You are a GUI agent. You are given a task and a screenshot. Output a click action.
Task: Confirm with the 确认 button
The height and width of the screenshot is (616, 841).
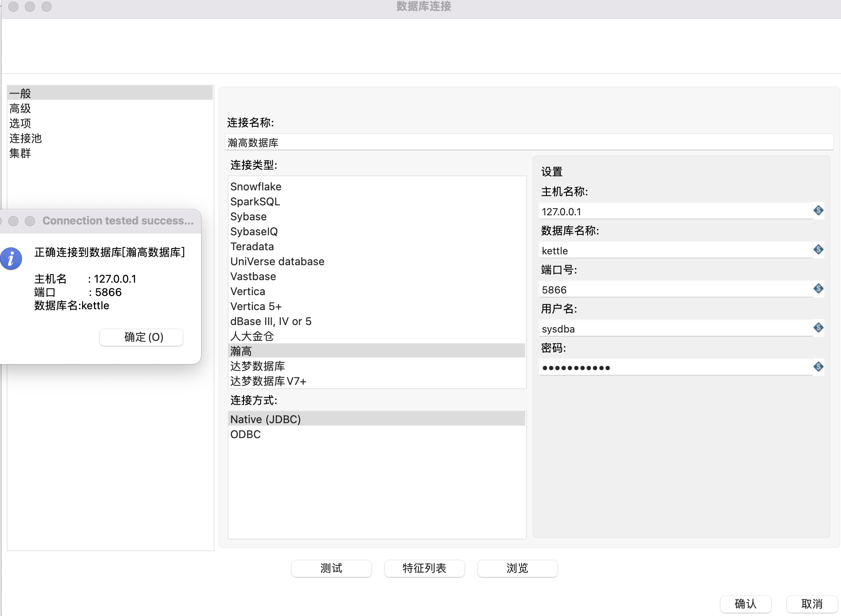[x=745, y=604]
